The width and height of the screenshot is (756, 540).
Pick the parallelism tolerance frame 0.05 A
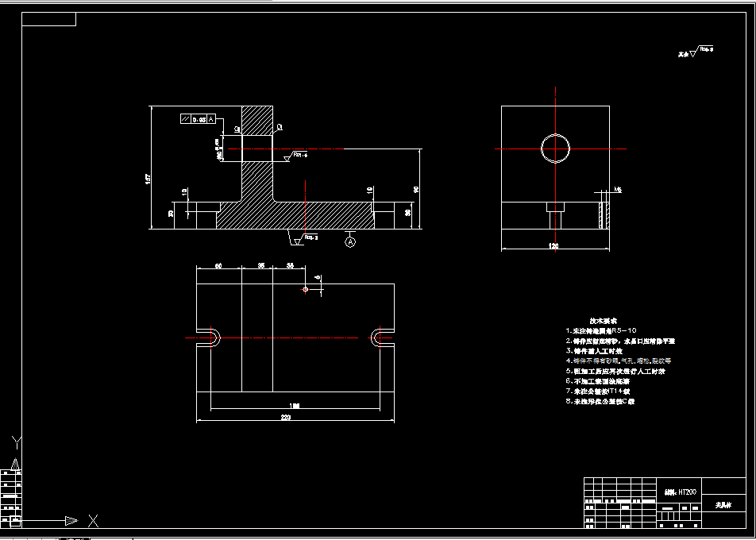pyautogui.click(x=199, y=119)
